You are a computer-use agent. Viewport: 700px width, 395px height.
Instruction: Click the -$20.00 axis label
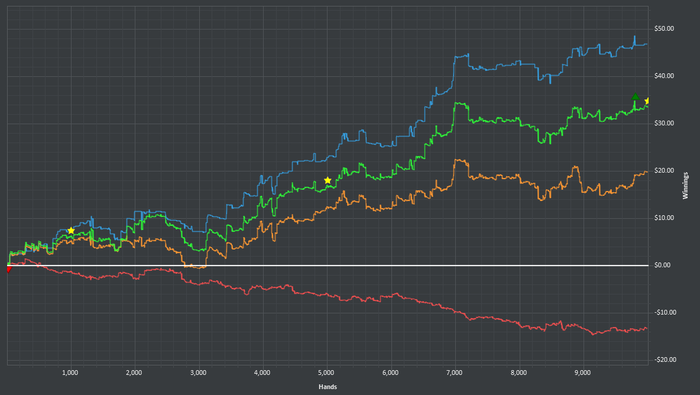coord(665,360)
